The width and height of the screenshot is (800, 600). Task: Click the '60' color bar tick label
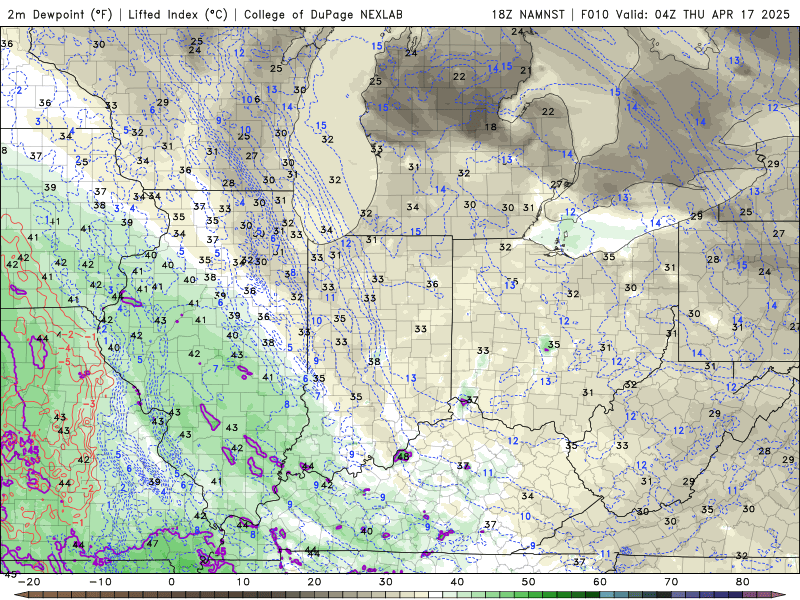[x=600, y=582]
